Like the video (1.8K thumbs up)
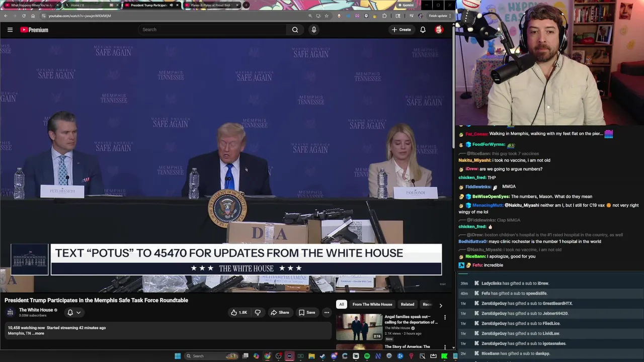The width and height of the screenshot is (644, 362). point(239,313)
